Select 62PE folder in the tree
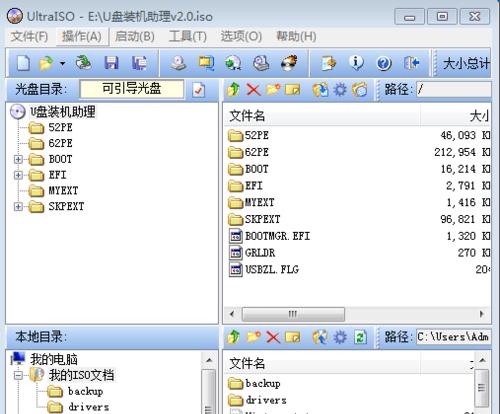Image resolution: width=500 pixels, height=414 pixels. coord(60,143)
